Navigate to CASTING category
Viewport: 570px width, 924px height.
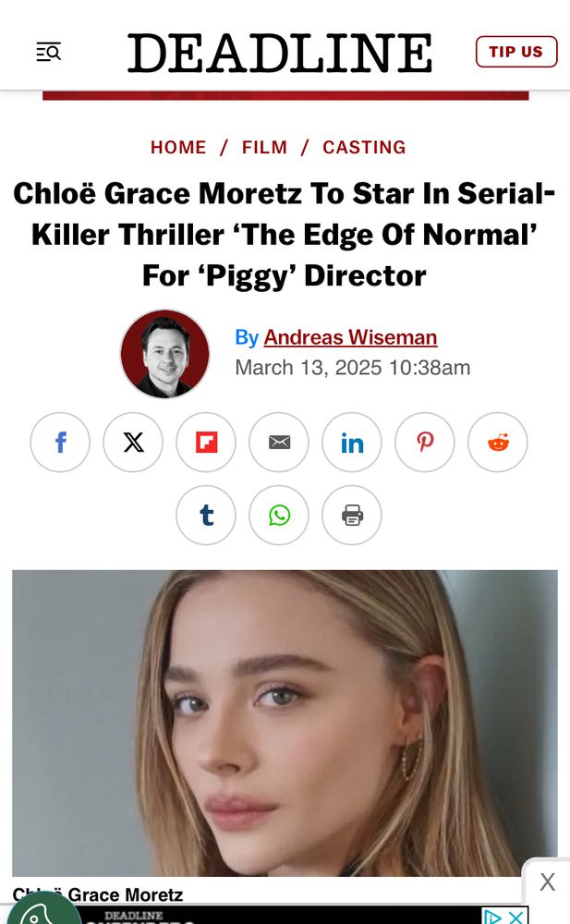click(x=364, y=147)
